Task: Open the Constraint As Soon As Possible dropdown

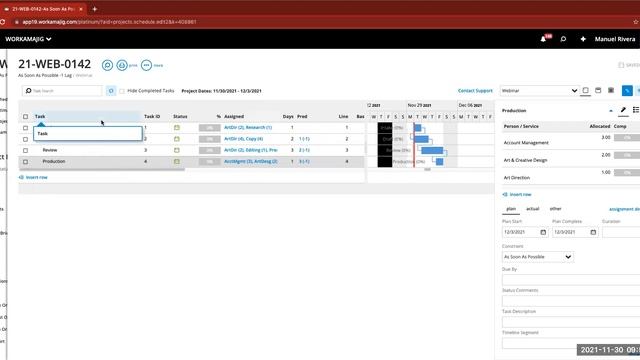Action: click(538, 257)
